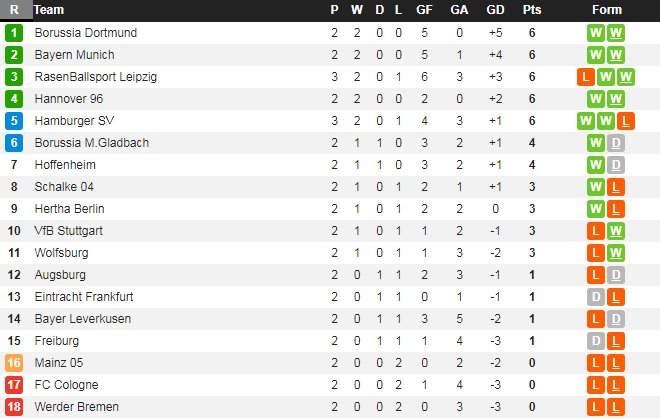Click the Form column header
The height and width of the screenshot is (419, 660).
tap(607, 10)
